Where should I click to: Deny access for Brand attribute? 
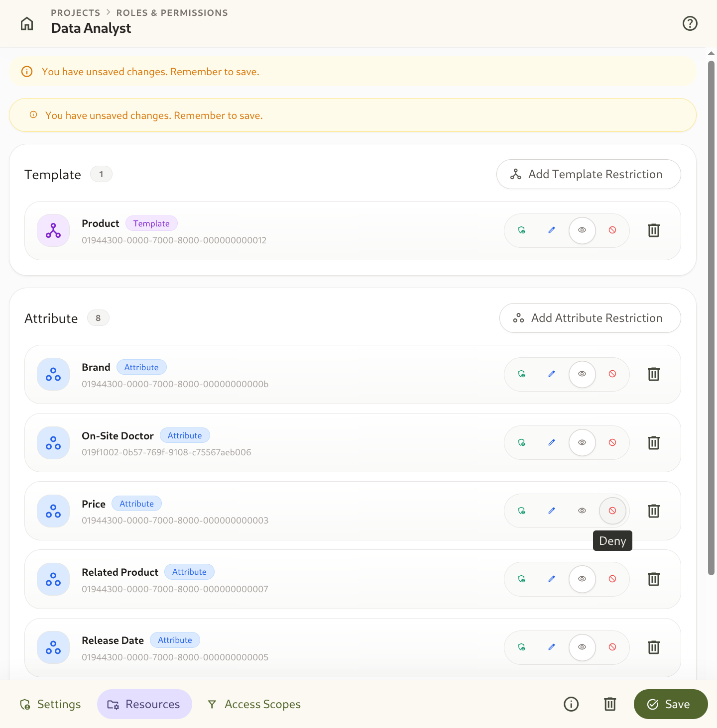click(612, 374)
